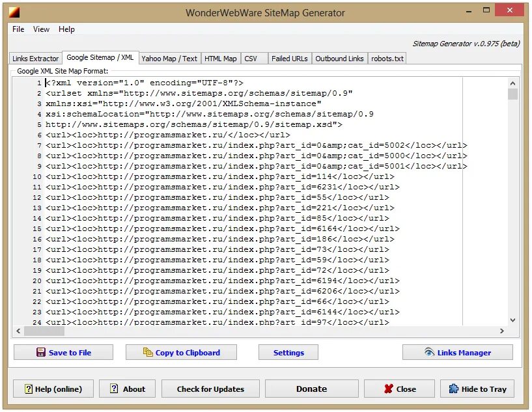Click the URL line with art_id=55

(x=217, y=197)
